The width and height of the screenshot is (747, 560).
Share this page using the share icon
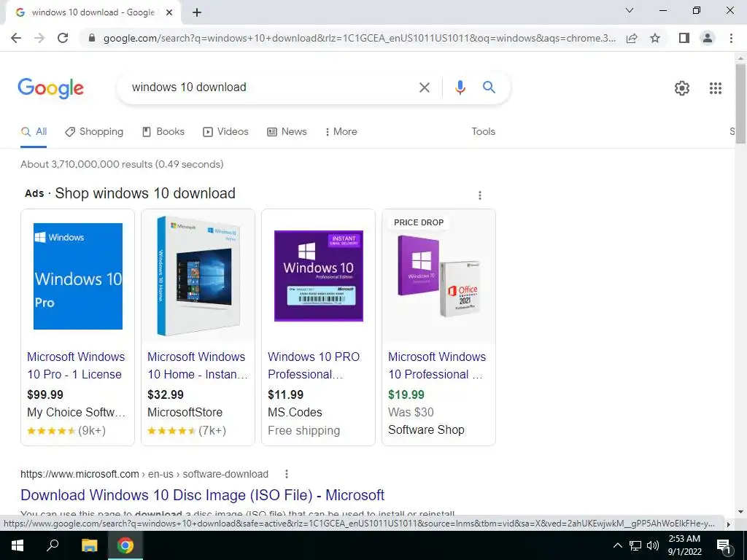(x=632, y=38)
